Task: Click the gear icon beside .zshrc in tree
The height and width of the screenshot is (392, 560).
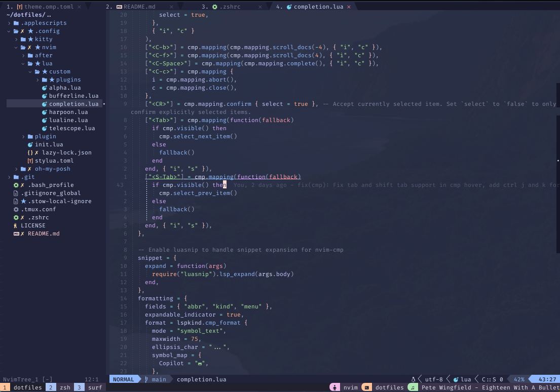Action: pyautogui.click(x=16, y=217)
